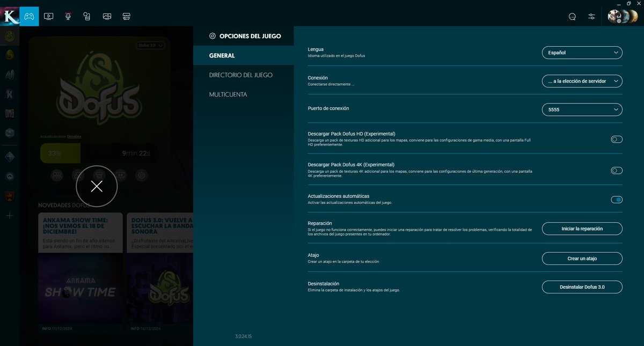Click the Atajo setting label
644x346 pixels.
point(314,255)
